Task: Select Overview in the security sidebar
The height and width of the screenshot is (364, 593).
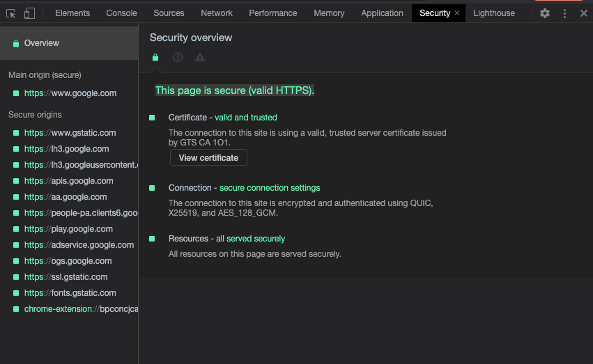Action: click(x=42, y=43)
